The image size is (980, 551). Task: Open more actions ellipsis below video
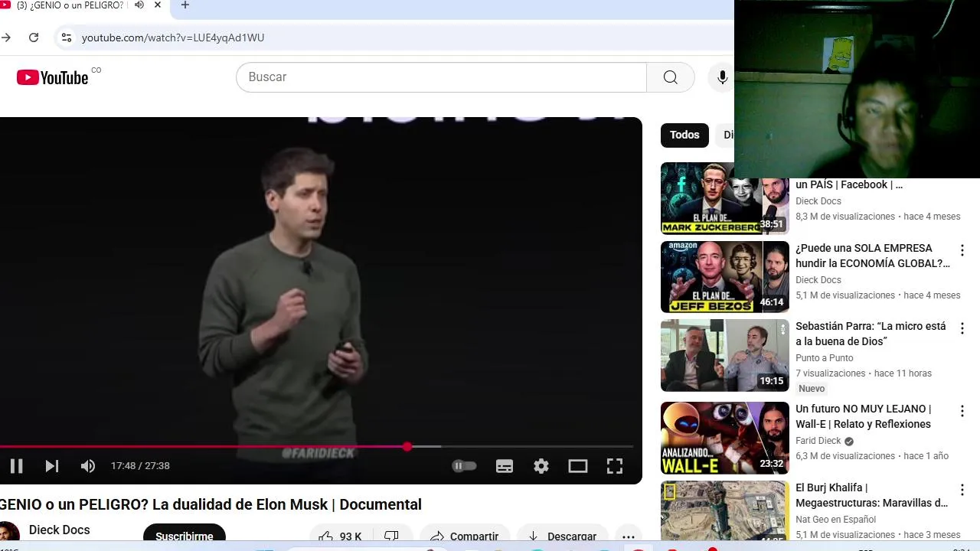[628, 536]
